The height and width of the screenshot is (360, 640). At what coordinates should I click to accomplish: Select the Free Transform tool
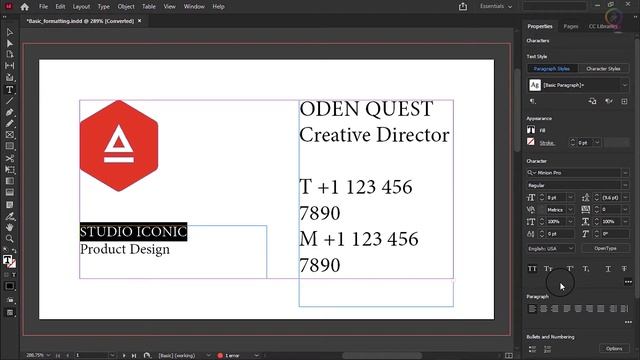[x=10, y=169]
